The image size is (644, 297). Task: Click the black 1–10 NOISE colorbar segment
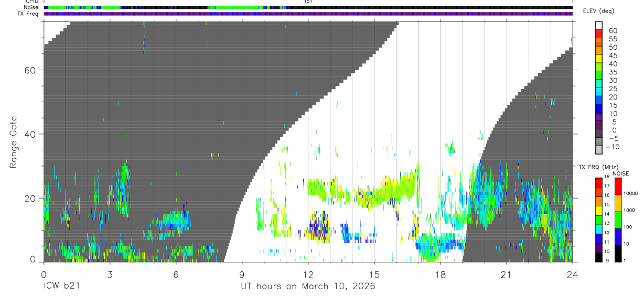pyautogui.click(x=618, y=253)
